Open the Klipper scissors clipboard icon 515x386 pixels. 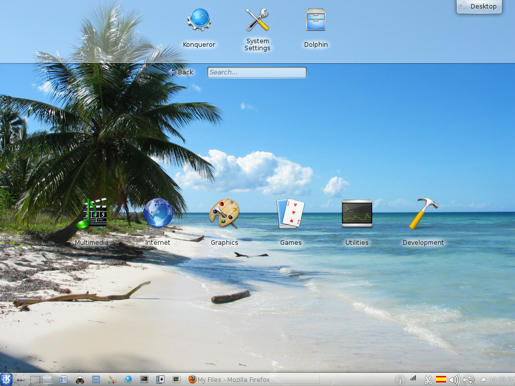(429, 380)
